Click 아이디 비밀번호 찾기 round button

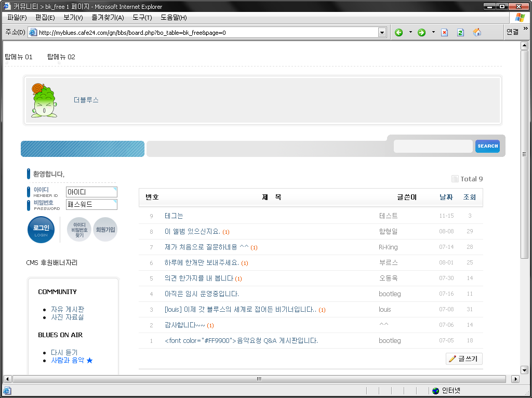pos(79,230)
